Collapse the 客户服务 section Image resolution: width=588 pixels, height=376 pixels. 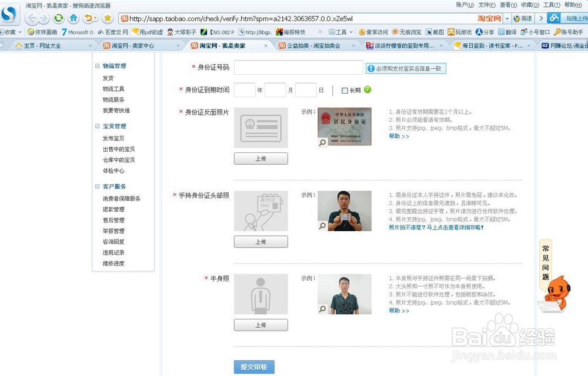point(98,187)
